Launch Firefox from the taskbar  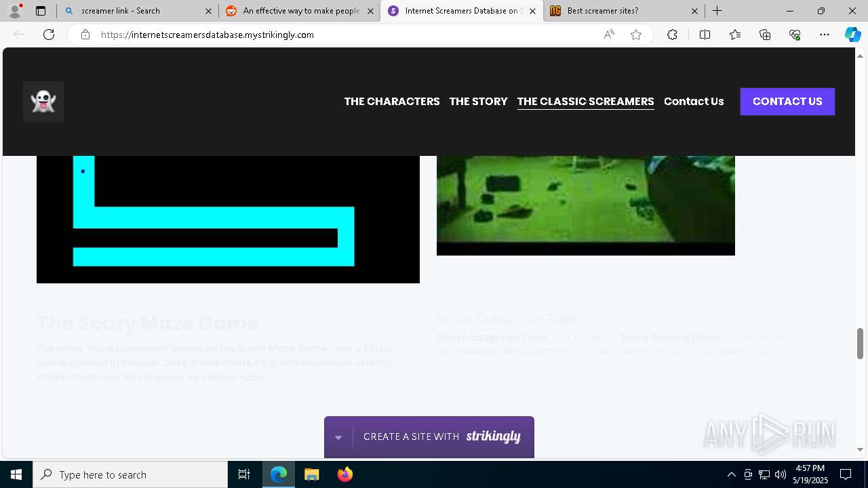(344, 474)
